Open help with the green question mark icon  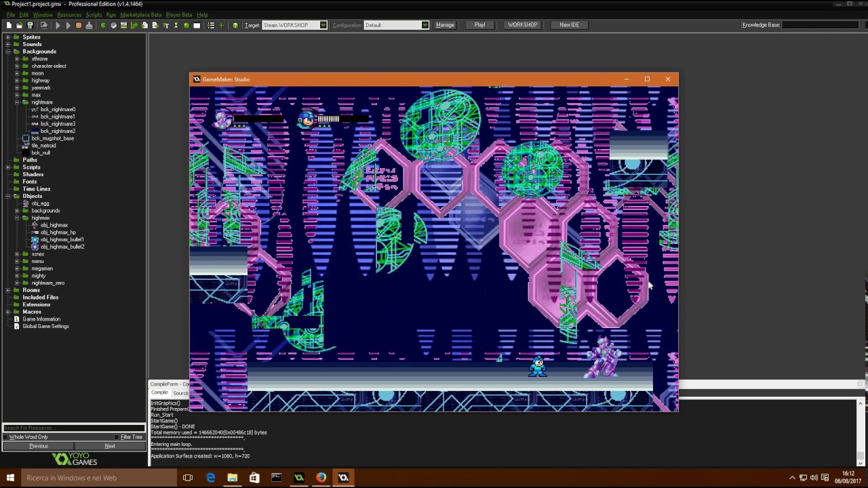pyautogui.click(x=235, y=25)
